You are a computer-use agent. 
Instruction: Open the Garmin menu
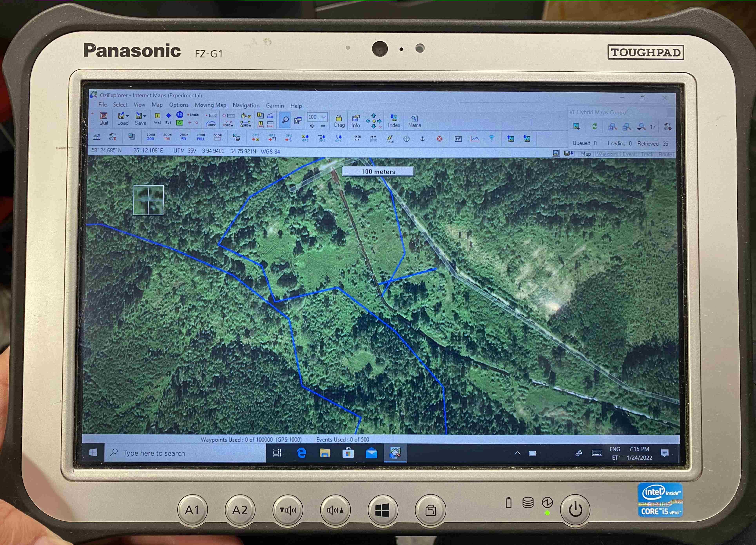275,105
